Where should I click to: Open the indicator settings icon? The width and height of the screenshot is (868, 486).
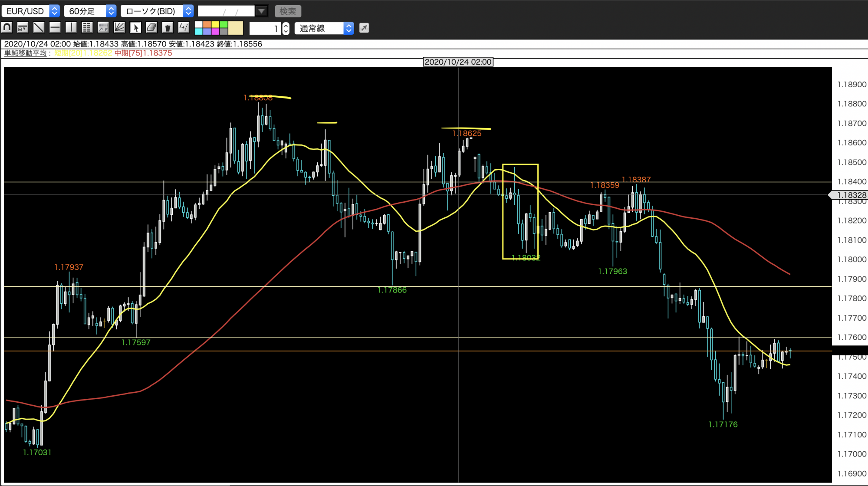pyautogui.click(x=23, y=28)
